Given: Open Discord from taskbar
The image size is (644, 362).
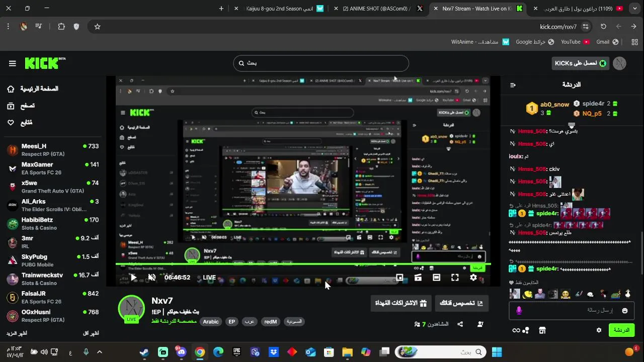Looking at the screenshot, I should point(181,352).
